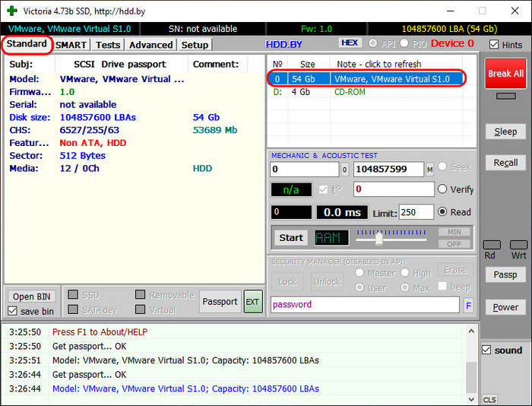Check the Virtual checkbox
Screen dimensions: 532x406
tap(140, 309)
